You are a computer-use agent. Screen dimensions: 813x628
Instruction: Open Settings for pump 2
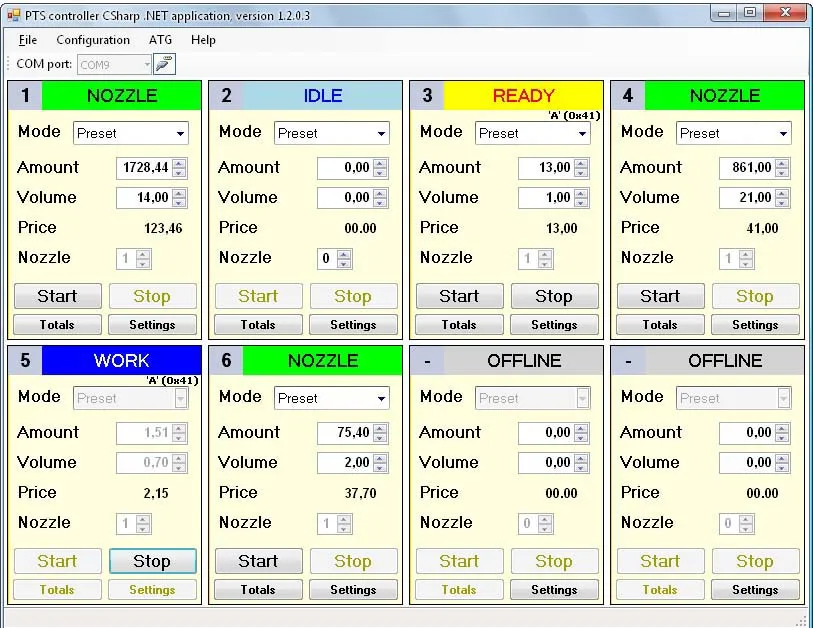click(x=353, y=325)
